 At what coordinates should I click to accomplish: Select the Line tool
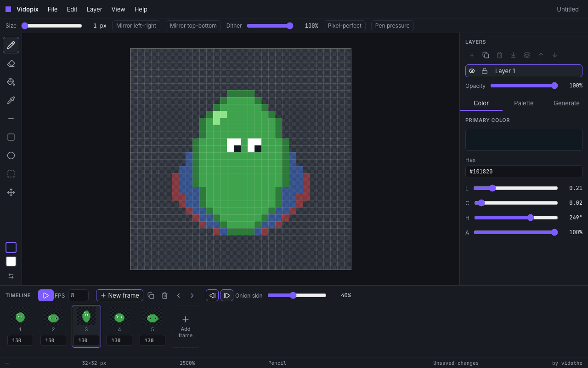tap(11, 119)
